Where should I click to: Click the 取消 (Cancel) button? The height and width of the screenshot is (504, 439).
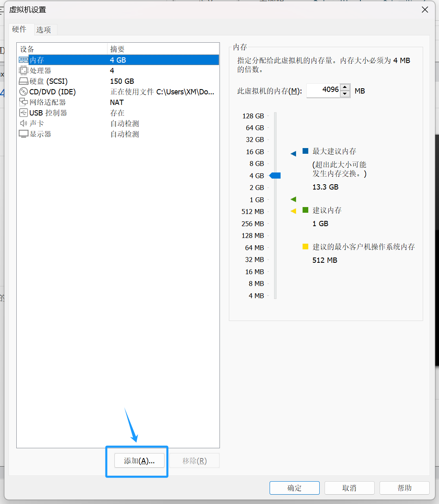click(x=349, y=488)
